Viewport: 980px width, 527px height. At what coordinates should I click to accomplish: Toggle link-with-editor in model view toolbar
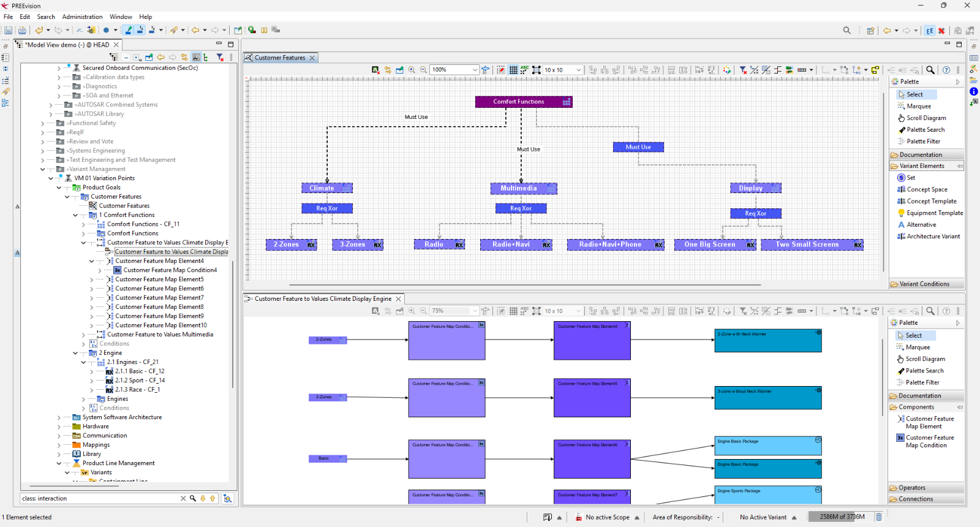(x=184, y=57)
